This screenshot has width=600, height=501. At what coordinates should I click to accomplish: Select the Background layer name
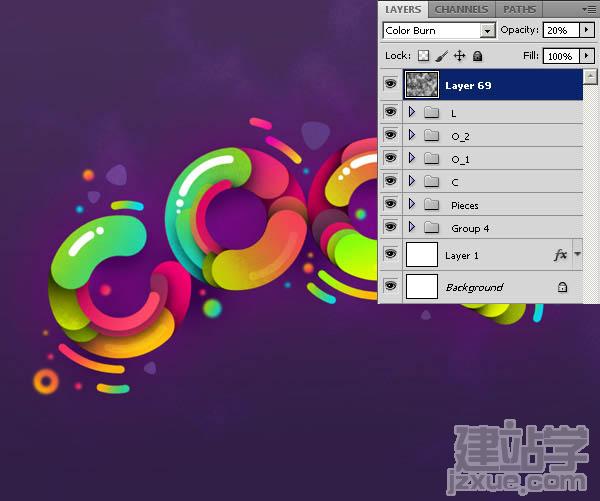[x=474, y=287]
